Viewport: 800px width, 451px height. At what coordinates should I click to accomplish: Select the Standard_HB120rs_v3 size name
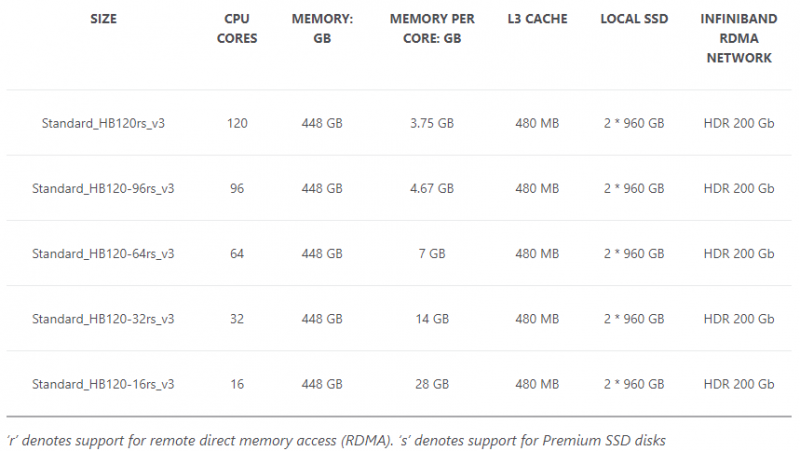(103, 123)
